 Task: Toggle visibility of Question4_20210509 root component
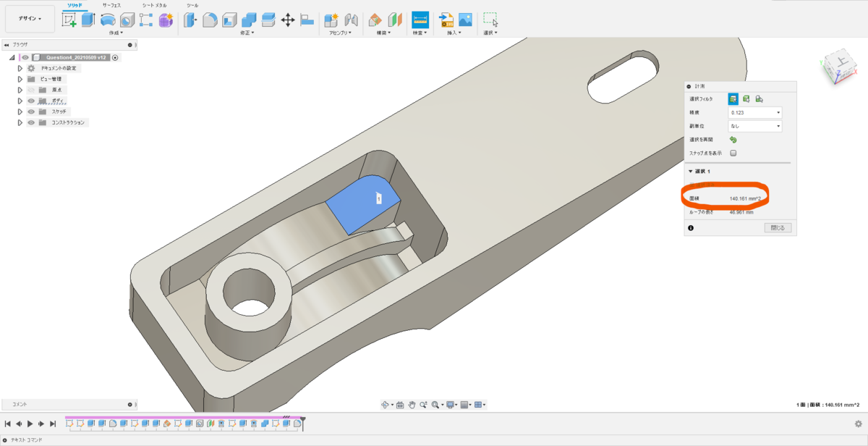25,57
